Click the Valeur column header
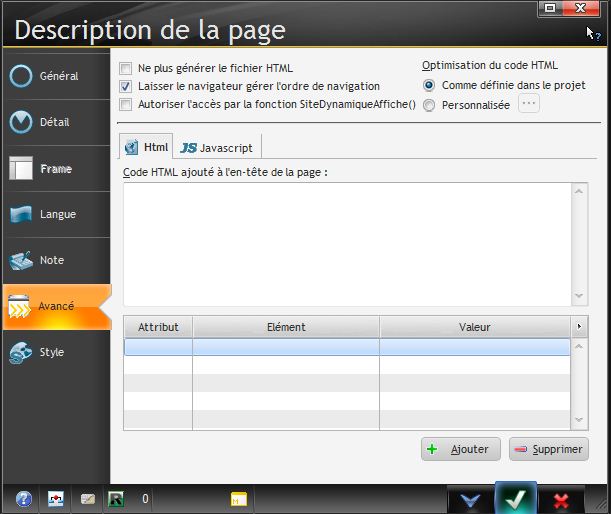The width and height of the screenshot is (611, 514). click(475, 327)
